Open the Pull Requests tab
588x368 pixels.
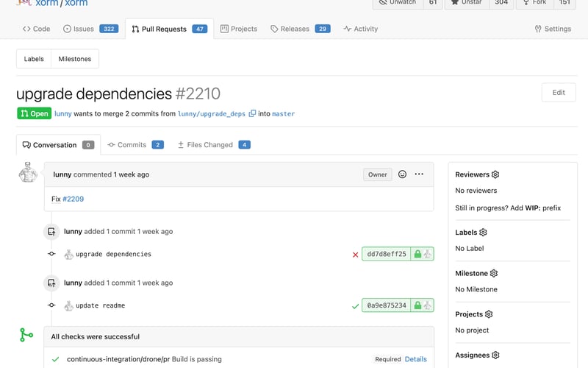170,29
